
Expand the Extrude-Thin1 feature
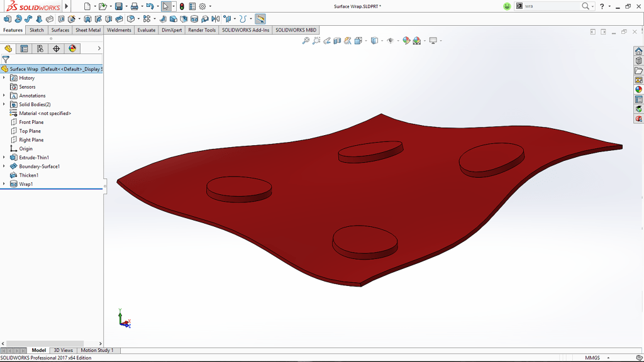point(4,157)
